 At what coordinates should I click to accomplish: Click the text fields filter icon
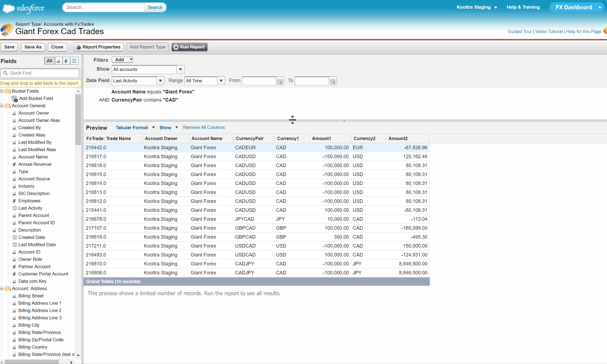59,61
